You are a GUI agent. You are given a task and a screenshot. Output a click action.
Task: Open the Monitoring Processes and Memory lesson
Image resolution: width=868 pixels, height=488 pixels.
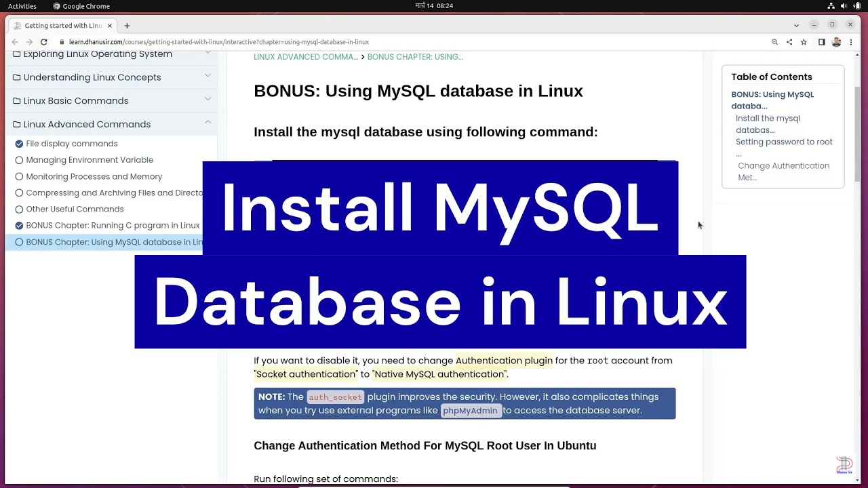tap(94, 177)
